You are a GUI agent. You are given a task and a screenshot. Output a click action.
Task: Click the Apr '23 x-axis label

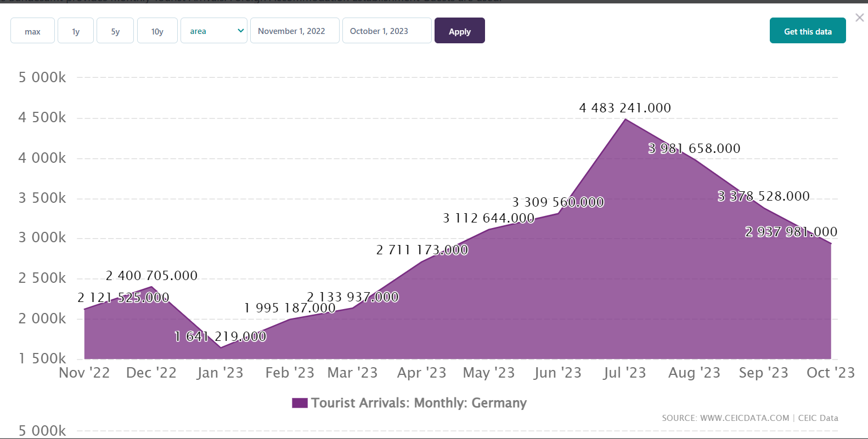click(421, 373)
